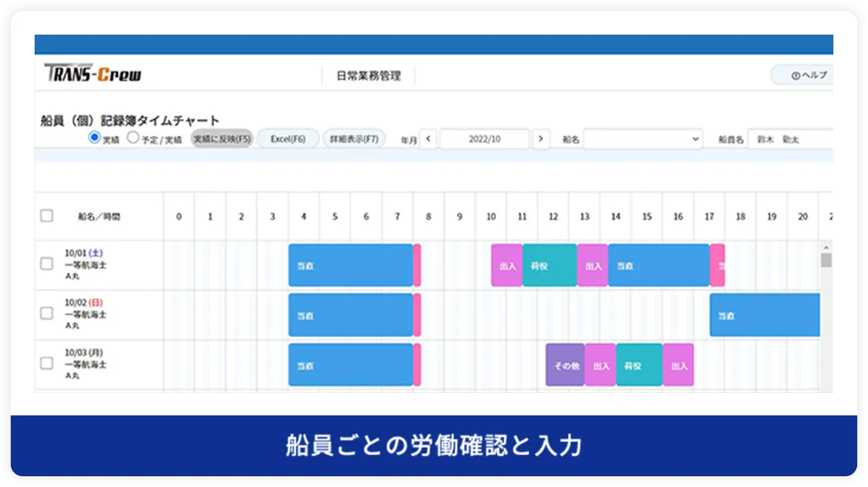Viewport: 868px width, 487px height.
Task: Go to next month arrow
Action: 540,139
